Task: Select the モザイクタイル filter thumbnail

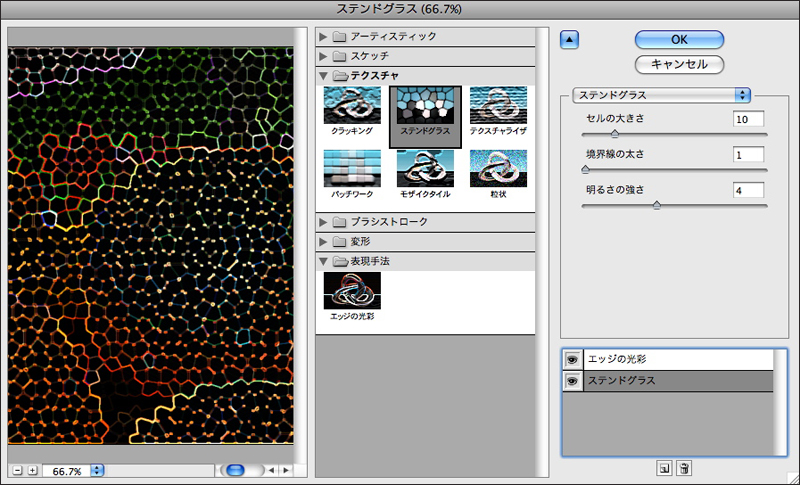Action: click(425, 169)
